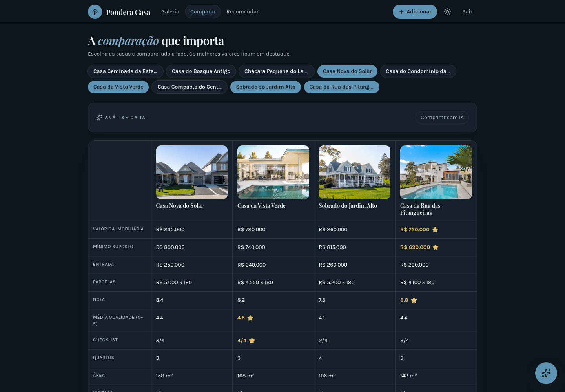The width and height of the screenshot is (565, 392).
Task: Click the R$ 800.000 minimum value
Action: click(x=170, y=247)
